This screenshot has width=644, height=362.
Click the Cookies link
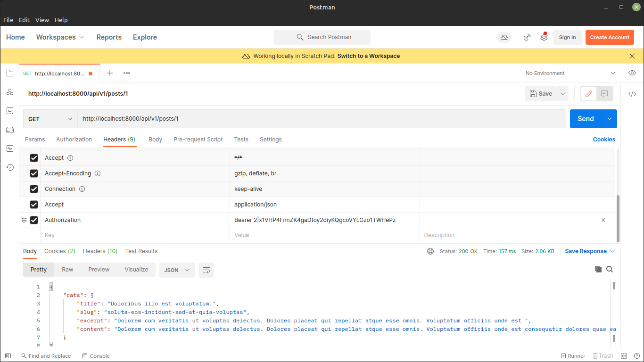pyautogui.click(x=604, y=140)
